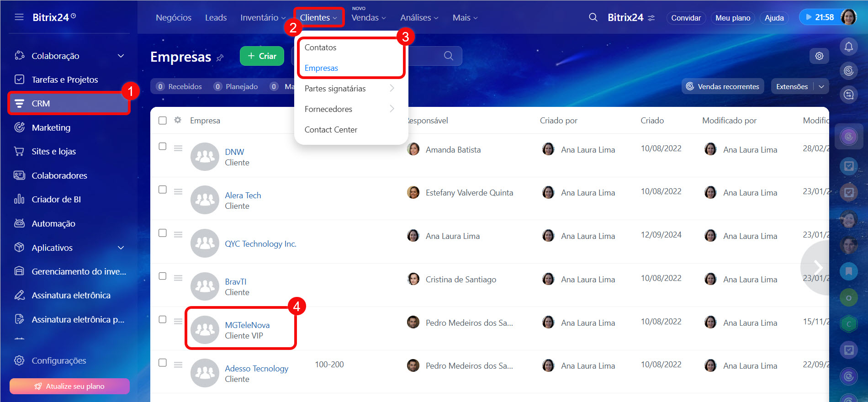Open the grid settings gear icon
868x402 pixels.
pyautogui.click(x=819, y=56)
